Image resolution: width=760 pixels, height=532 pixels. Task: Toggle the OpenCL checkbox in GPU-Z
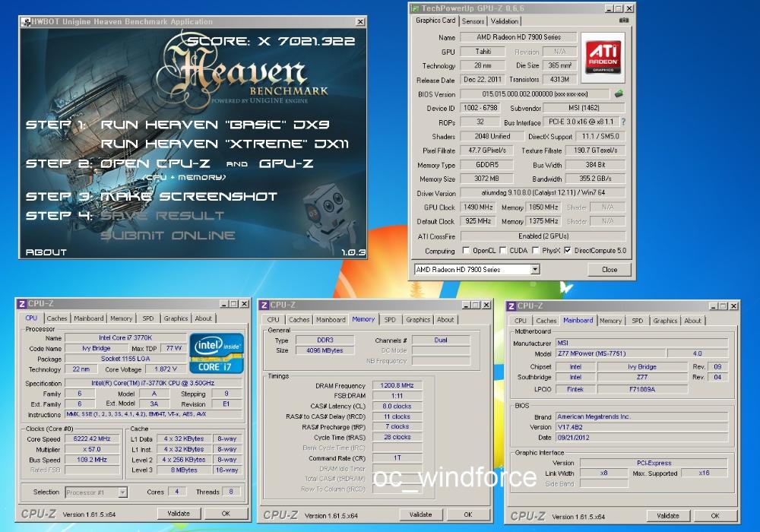466,251
